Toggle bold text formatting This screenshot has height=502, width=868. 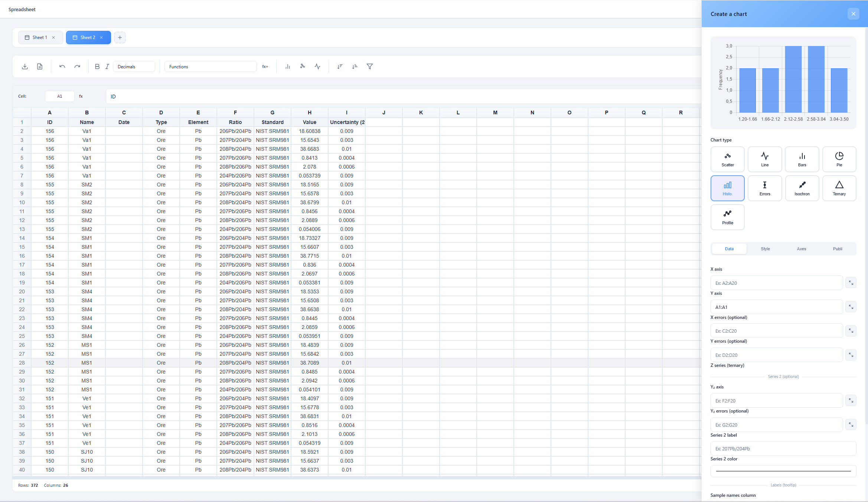[97, 66]
